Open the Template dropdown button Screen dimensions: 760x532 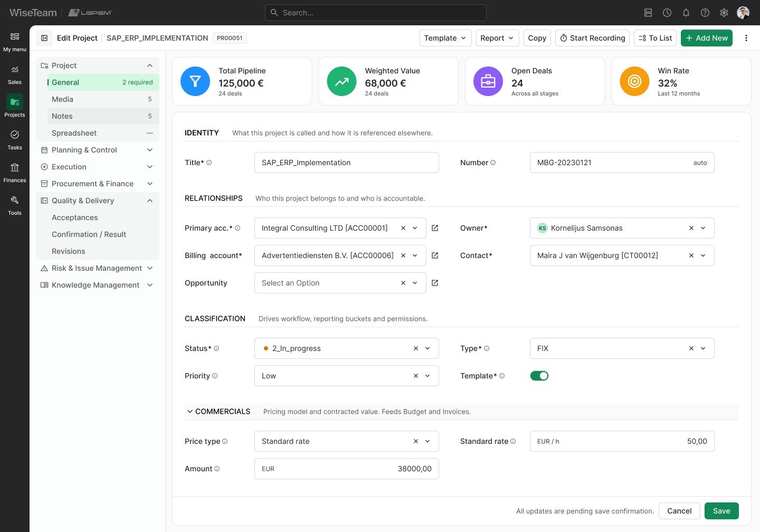(x=445, y=38)
